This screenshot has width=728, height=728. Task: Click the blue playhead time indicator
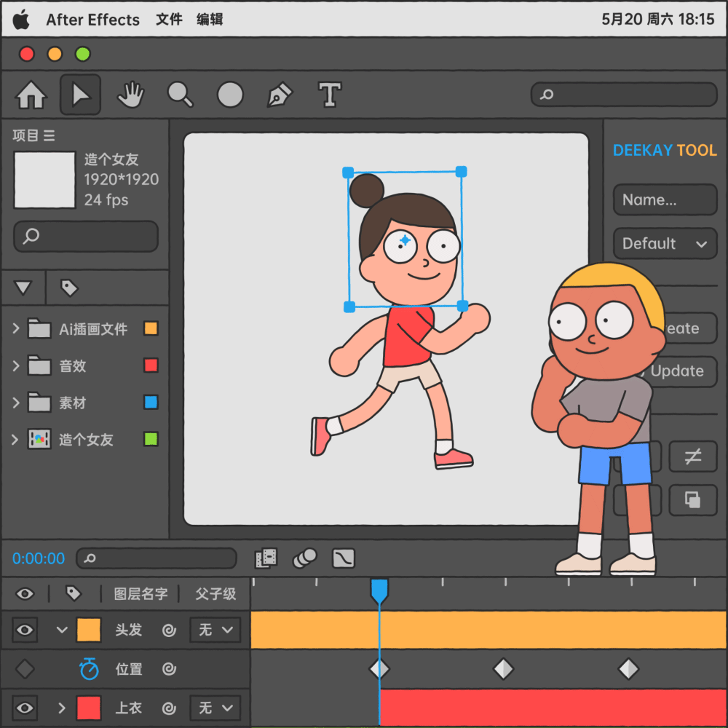point(379,591)
